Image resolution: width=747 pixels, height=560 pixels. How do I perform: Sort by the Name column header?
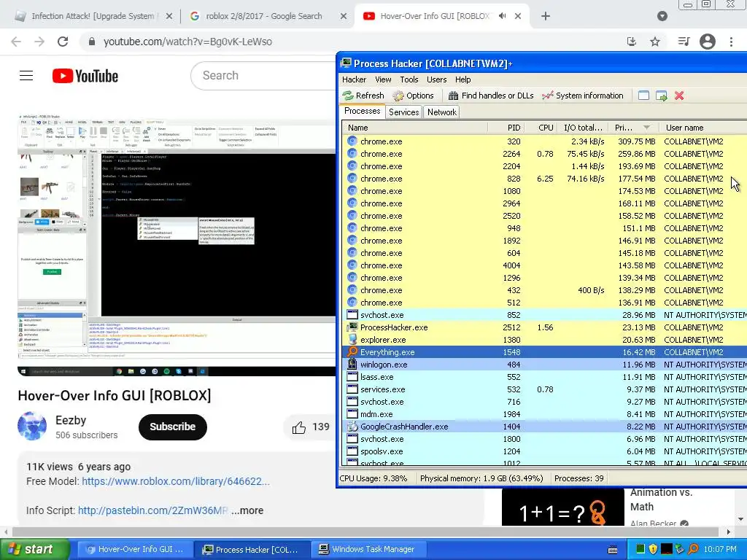(415, 128)
